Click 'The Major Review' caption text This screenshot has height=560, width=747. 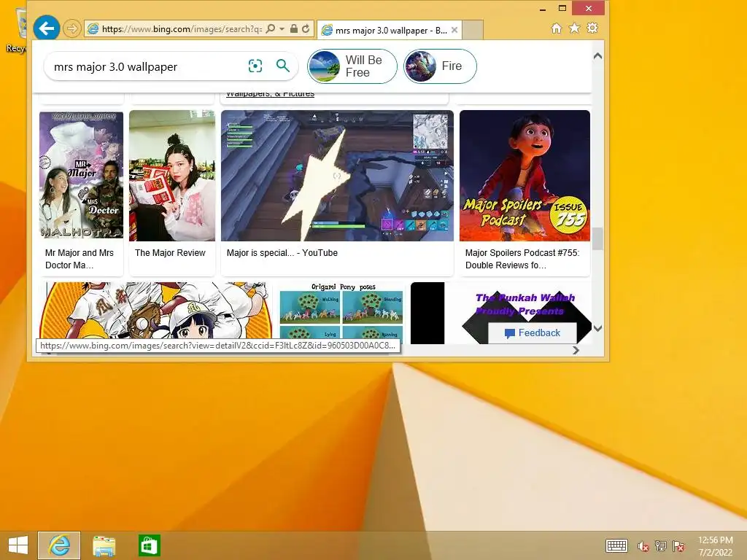[170, 253]
